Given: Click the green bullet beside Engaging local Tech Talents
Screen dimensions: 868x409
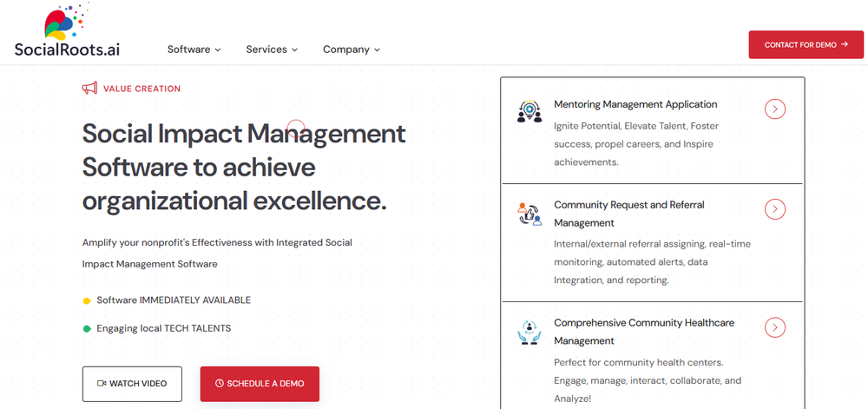Looking at the screenshot, I should pyautogui.click(x=87, y=329).
